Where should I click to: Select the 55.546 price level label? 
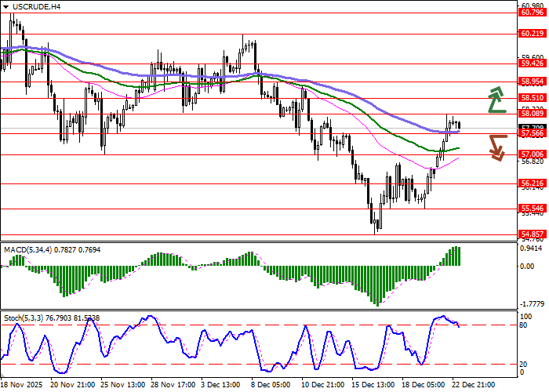pyautogui.click(x=533, y=209)
